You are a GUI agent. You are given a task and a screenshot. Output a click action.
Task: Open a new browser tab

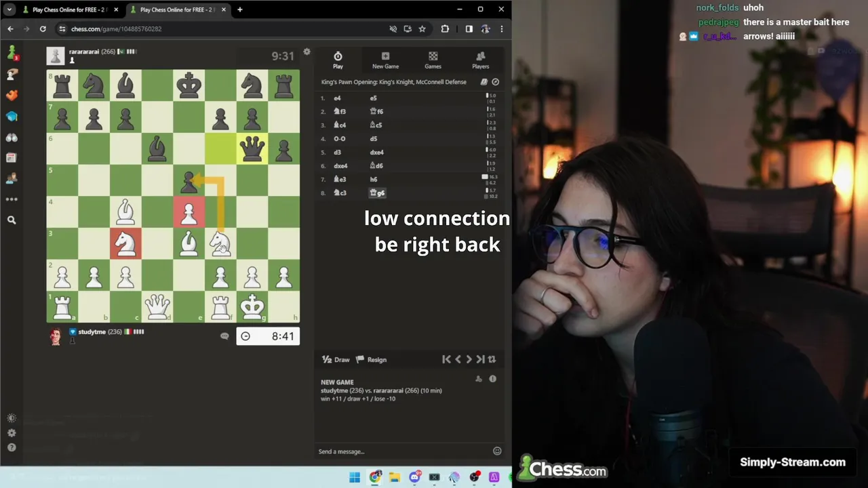point(239,9)
